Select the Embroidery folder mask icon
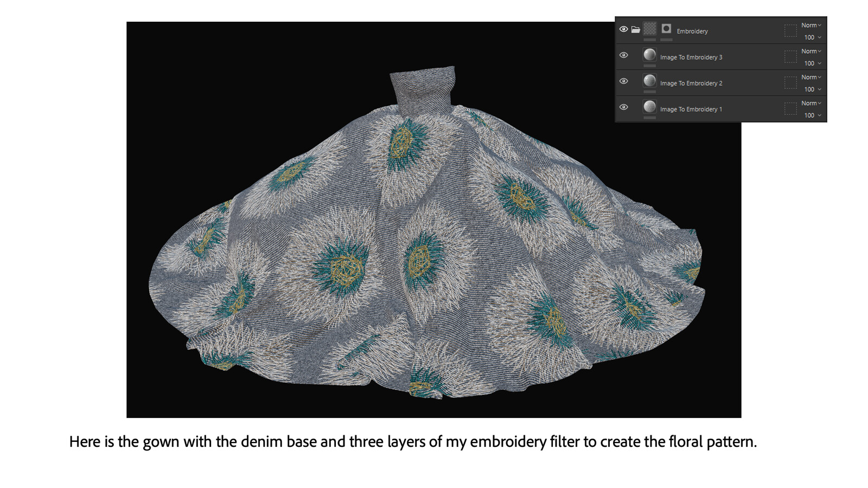 click(x=666, y=29)
